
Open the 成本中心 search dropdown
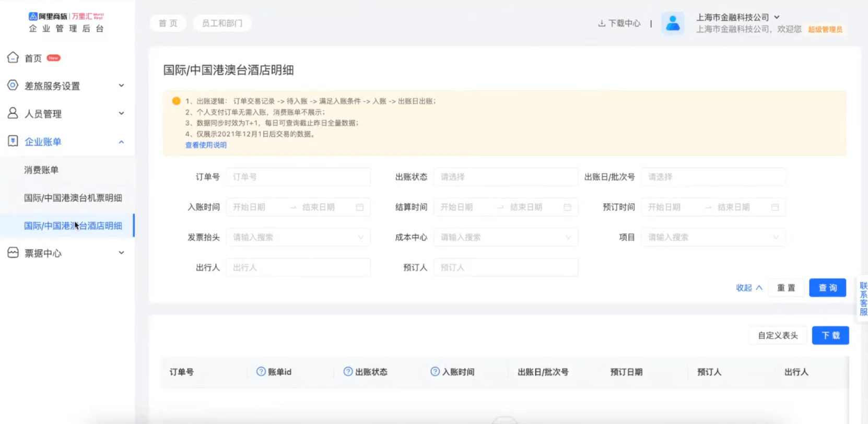tap(505, 237)
